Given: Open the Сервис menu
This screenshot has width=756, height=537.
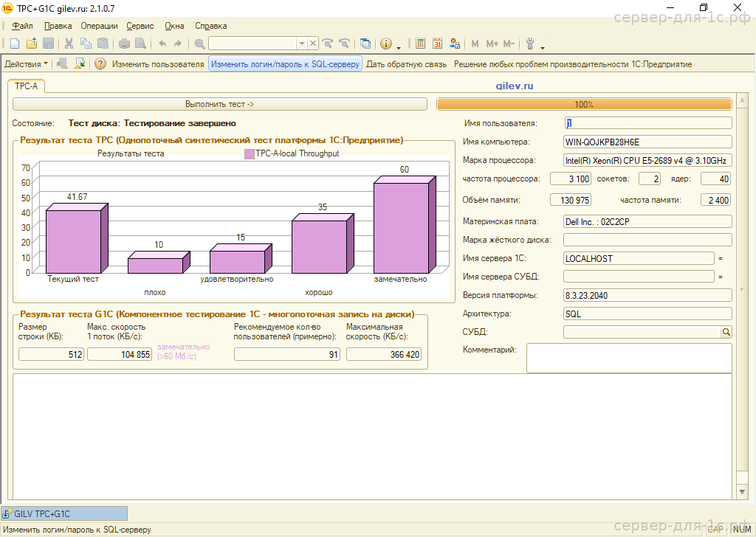Looking at the screenshot, I should 140,26.
